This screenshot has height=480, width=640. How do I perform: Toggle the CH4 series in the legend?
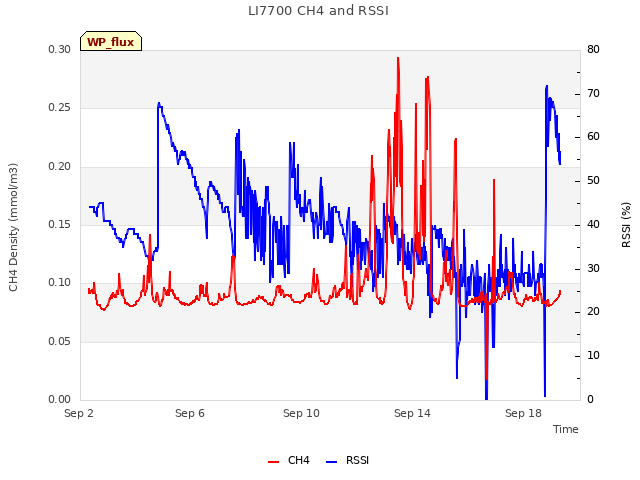coord(289,460)
